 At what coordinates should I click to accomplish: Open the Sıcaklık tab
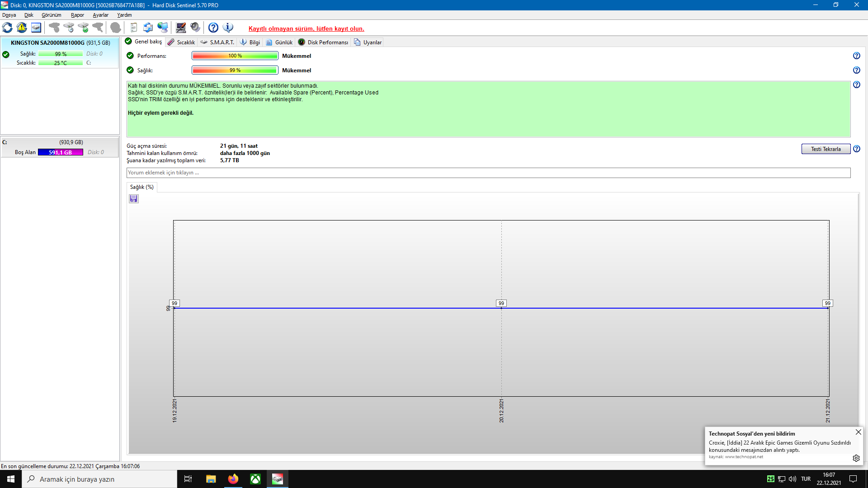181,42
